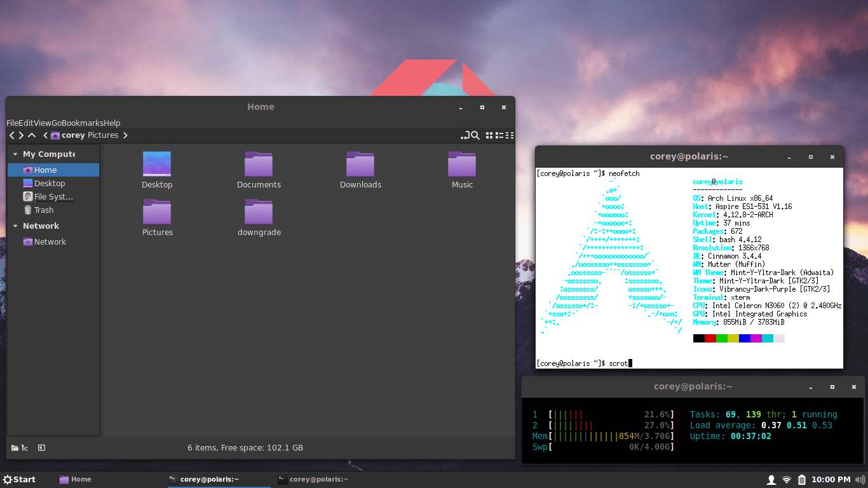Open file search in the file manager
The height and width of the screenshot is (488, 868).
[474, 135]
